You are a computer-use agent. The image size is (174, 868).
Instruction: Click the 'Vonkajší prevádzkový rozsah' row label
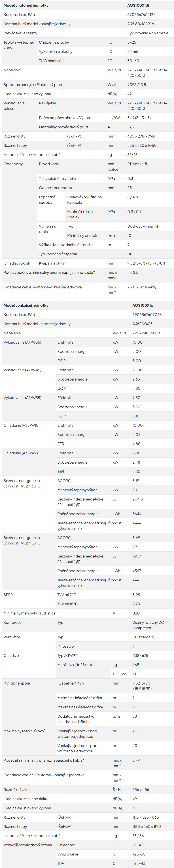28,845
